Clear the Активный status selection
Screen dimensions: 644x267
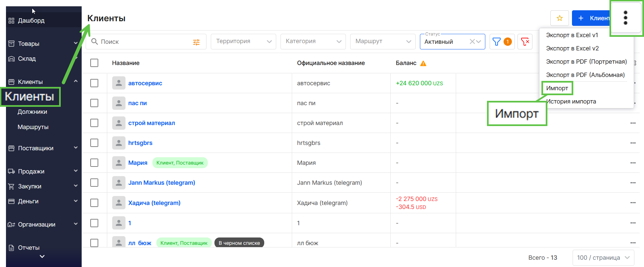pyautogui.click(x=472, y=42)
